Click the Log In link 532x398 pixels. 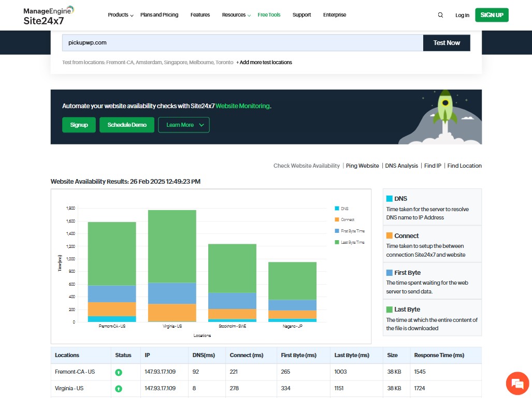(x=462, y=15)
